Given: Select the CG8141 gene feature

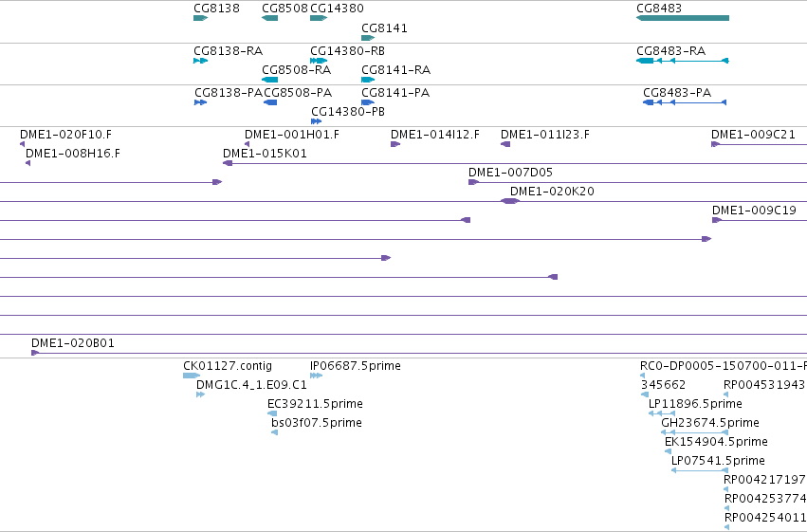Looking at the screenshot, I should click(x=368, y=38).
